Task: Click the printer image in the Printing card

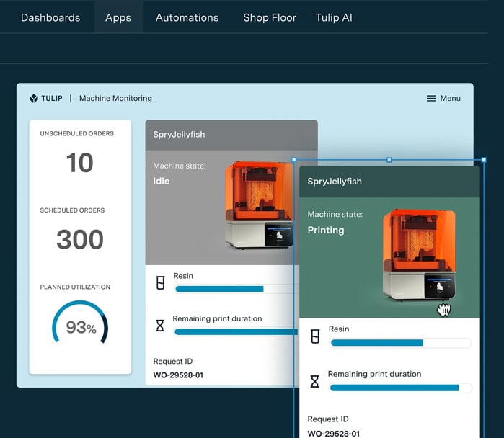Action: point(419,254)
